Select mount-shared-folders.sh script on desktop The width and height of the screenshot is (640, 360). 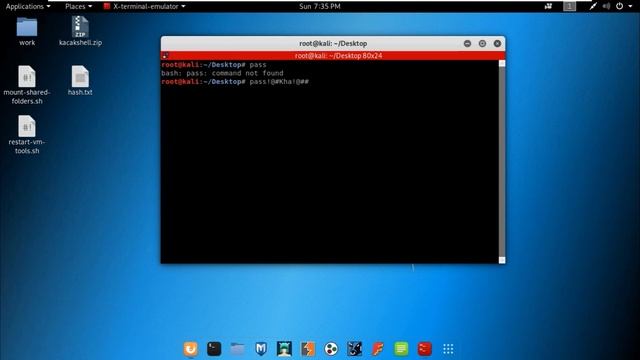[x=27, y=85]
